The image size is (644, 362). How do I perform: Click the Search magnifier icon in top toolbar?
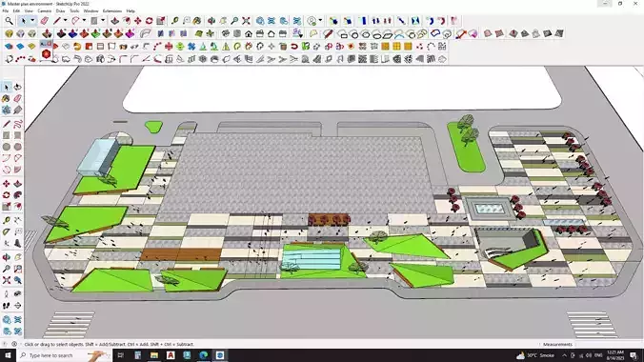pyautogui.click(x=9, y=21)
